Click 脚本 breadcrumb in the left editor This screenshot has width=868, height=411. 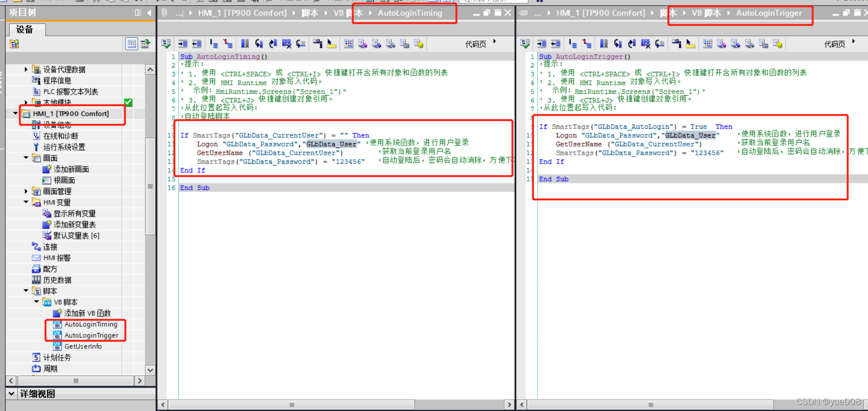click(310, 13)
